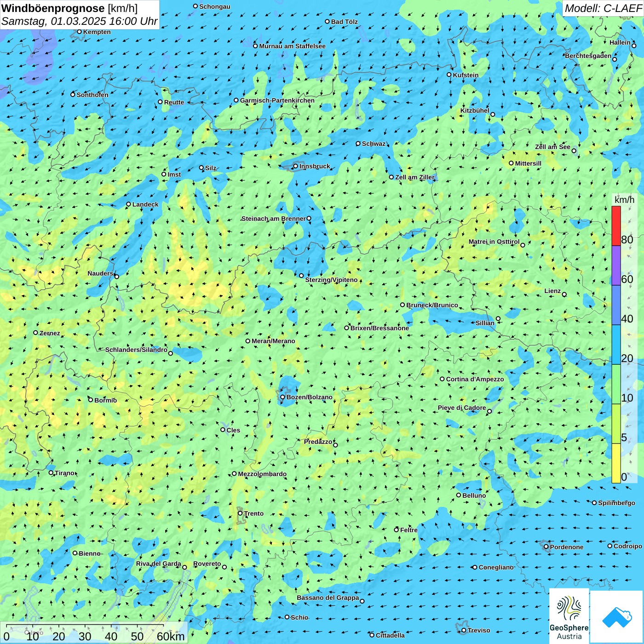The width and height of the screenshot is (644, 644).
Task: Click the Zernez label
Action: (50, 333)
